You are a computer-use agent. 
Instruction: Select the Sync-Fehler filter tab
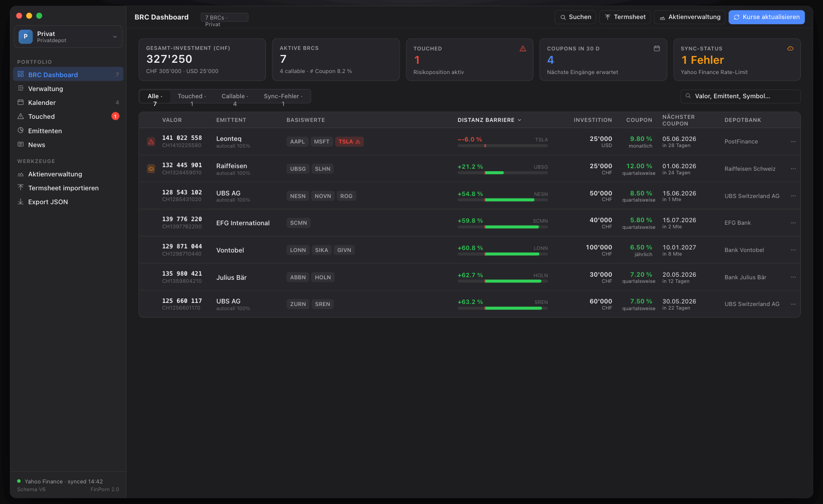[283, 97]
